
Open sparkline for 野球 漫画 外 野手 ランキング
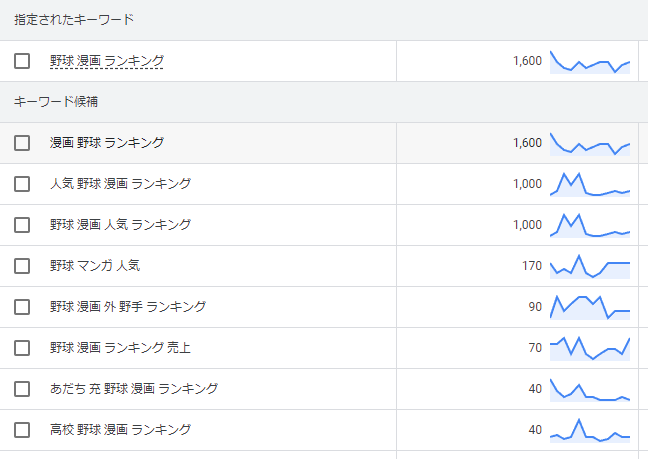[x=590, y=307]
